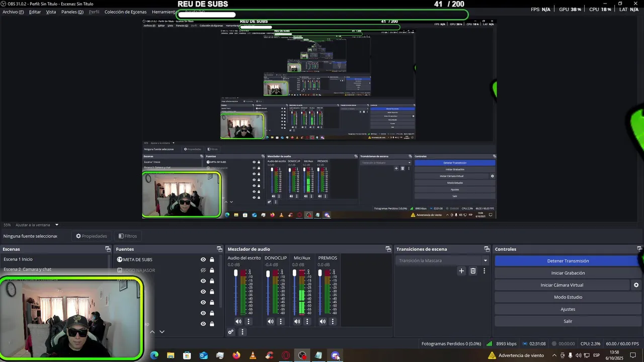
Task: Open File Explorer from the taskbar
Action: click(171, 355)
